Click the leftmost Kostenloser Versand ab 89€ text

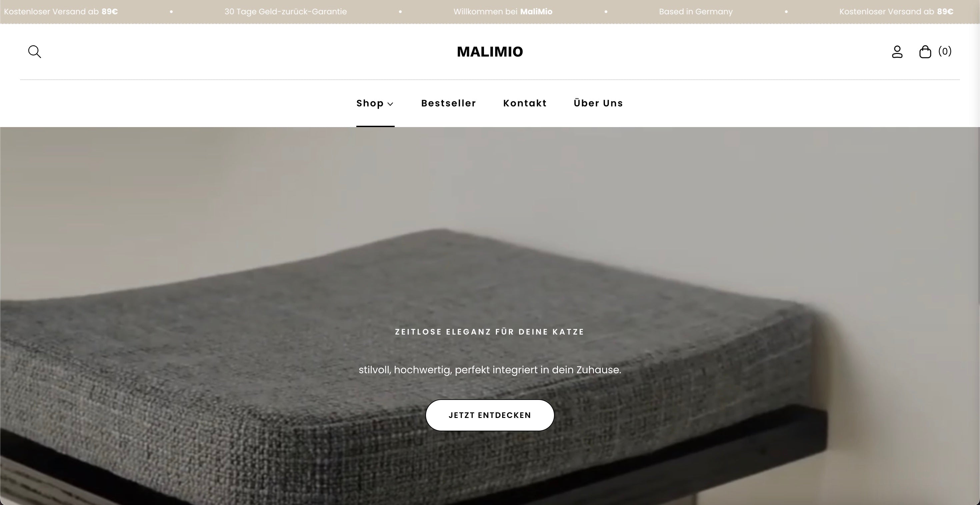tap(61, 11)
